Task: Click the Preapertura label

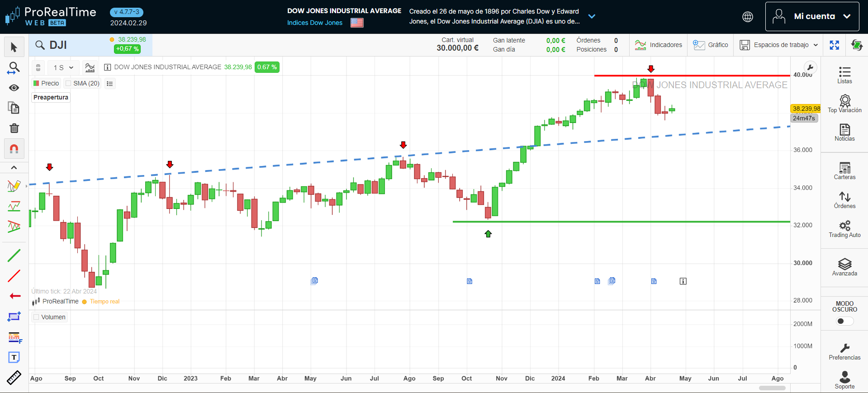Action: [x=51, y=97]
